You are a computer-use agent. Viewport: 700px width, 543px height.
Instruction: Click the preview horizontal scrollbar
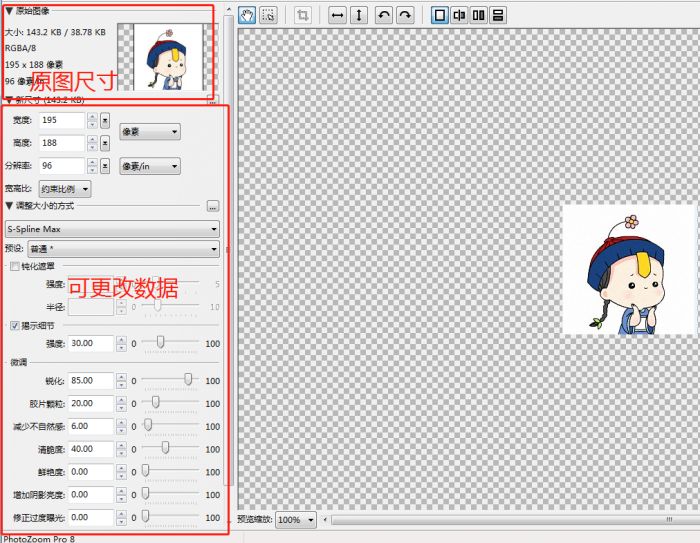click(515, 520)
